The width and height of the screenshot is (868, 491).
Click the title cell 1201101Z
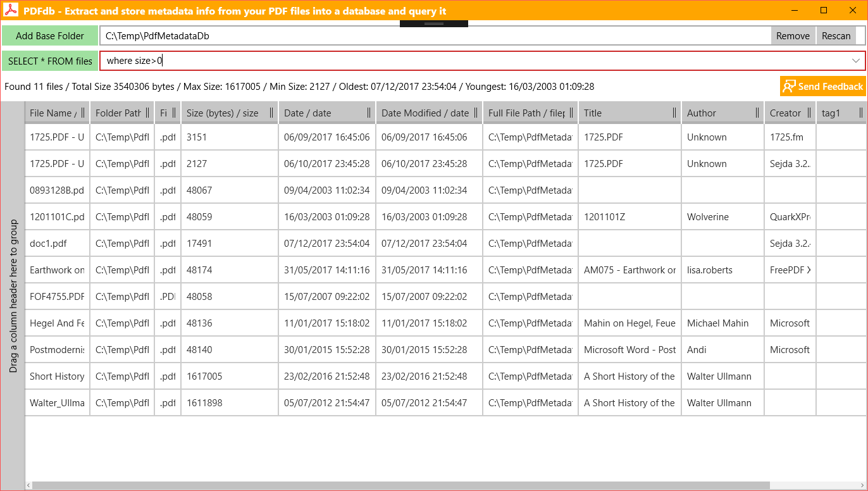629,217
